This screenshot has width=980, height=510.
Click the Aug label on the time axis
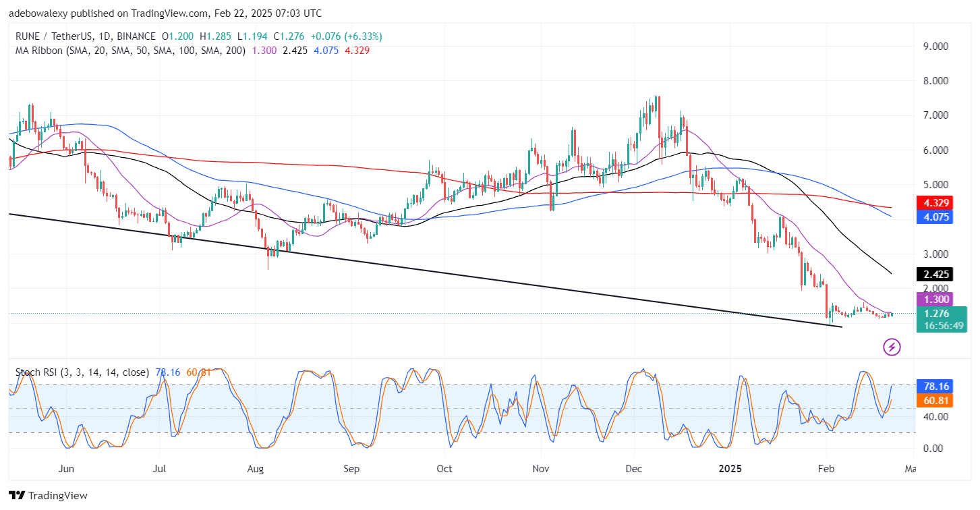point(255,468)
